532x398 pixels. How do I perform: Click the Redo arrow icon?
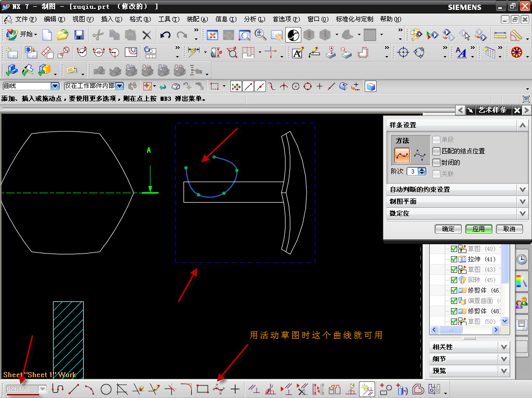(x=182, y=35)
